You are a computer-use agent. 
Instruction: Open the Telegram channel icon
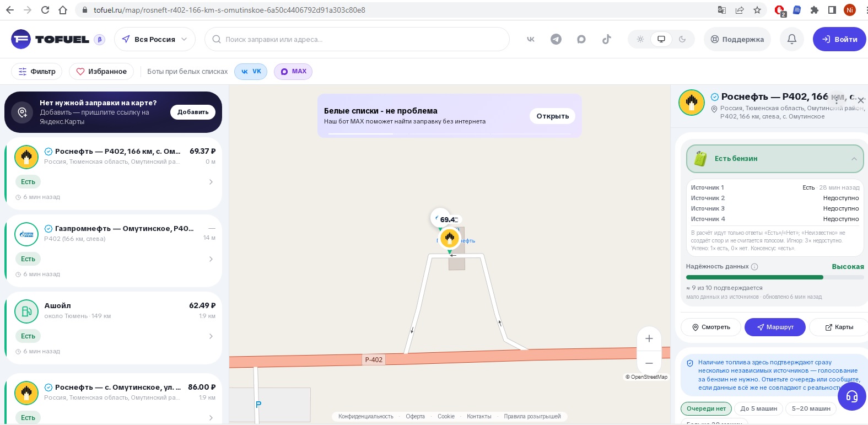[x=556, y=39]
